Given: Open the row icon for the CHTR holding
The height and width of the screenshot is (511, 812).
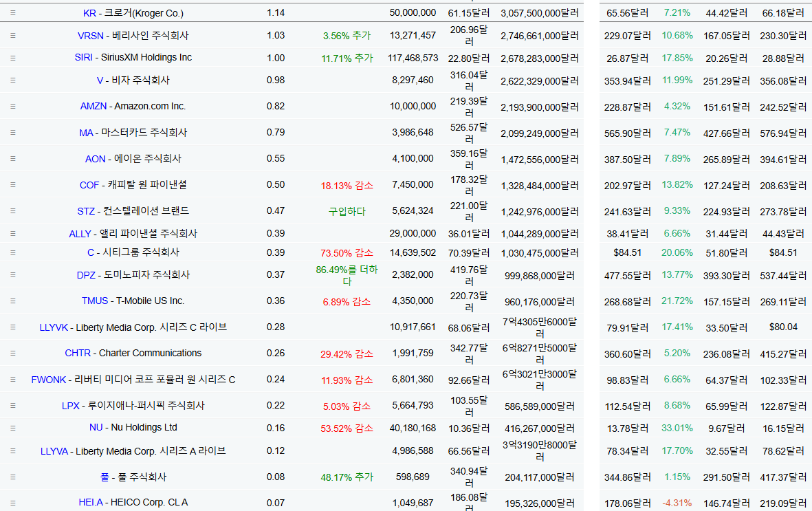Looking at the screenshot, I should [13, 354].
